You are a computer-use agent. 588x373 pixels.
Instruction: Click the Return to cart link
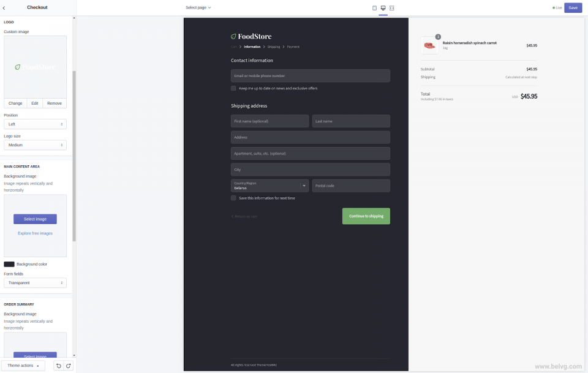tap(244, 216)
